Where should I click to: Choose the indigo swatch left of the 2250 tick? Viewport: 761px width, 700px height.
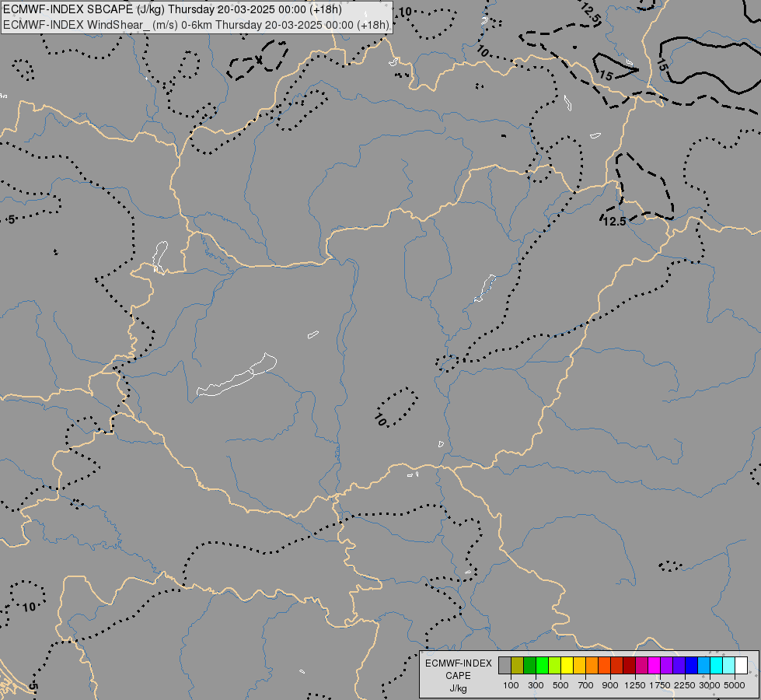click(679, 666)
